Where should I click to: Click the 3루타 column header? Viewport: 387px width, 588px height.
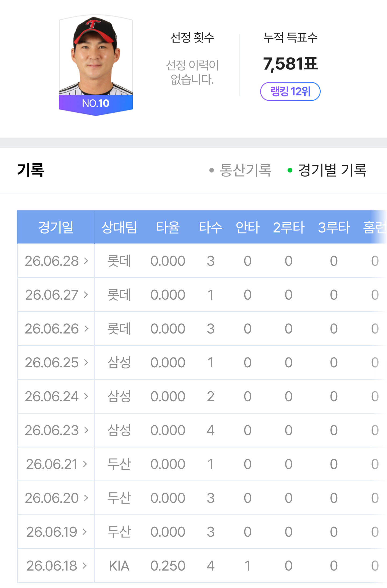point(334,227)
